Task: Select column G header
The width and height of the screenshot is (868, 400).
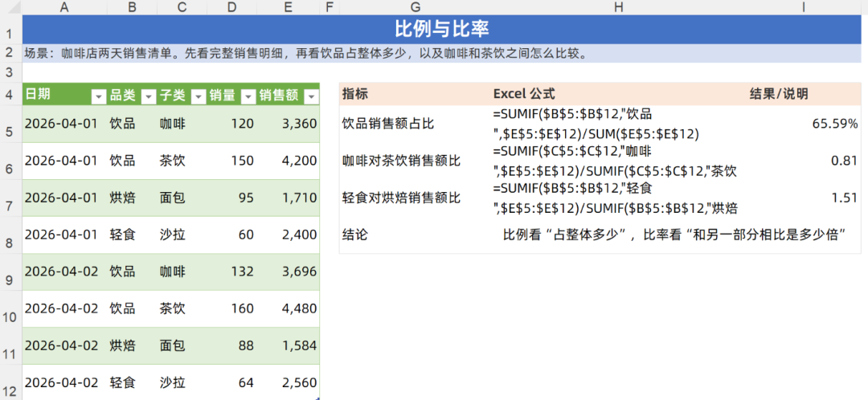Action: (x=416, y=7)
